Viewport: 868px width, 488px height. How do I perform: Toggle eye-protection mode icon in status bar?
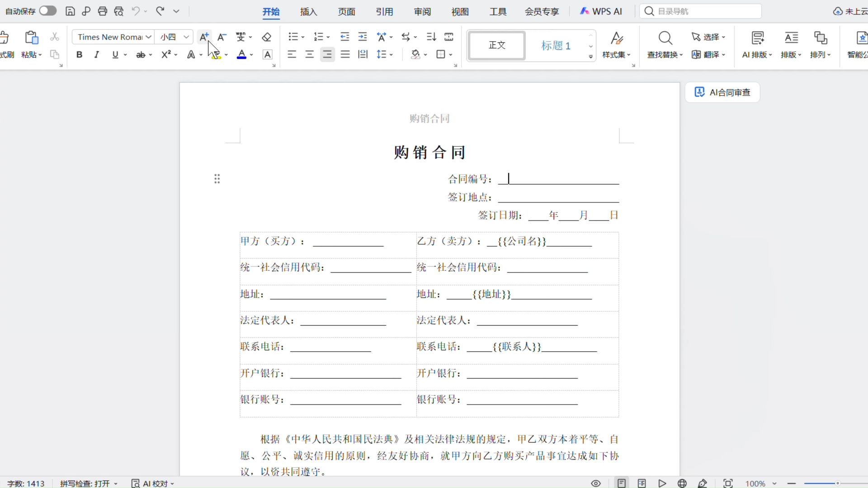[x=596, y=483]
